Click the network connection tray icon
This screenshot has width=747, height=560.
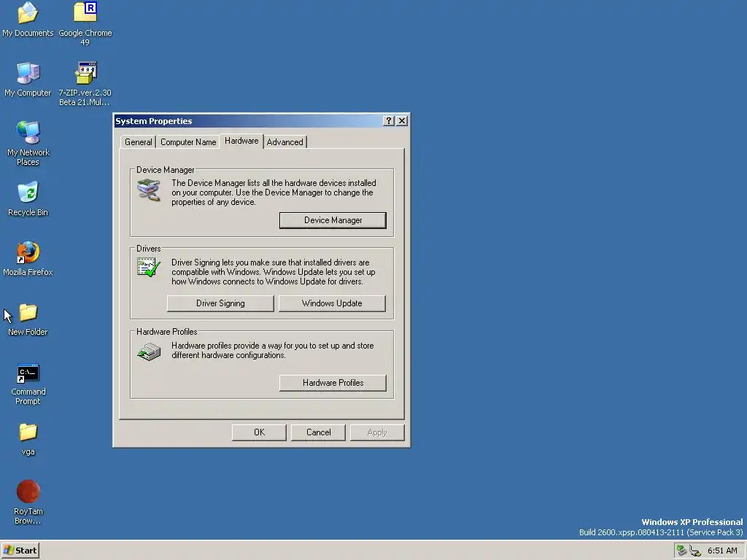point(695,551)
